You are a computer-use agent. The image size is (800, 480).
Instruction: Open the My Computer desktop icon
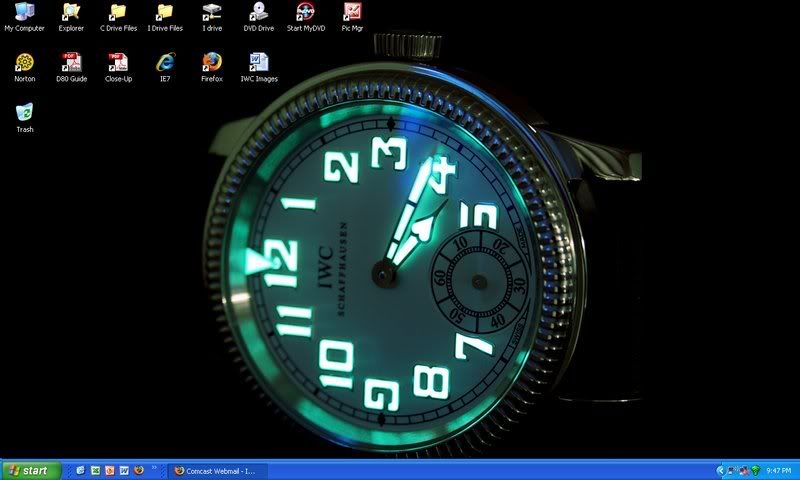coord(24,17)
